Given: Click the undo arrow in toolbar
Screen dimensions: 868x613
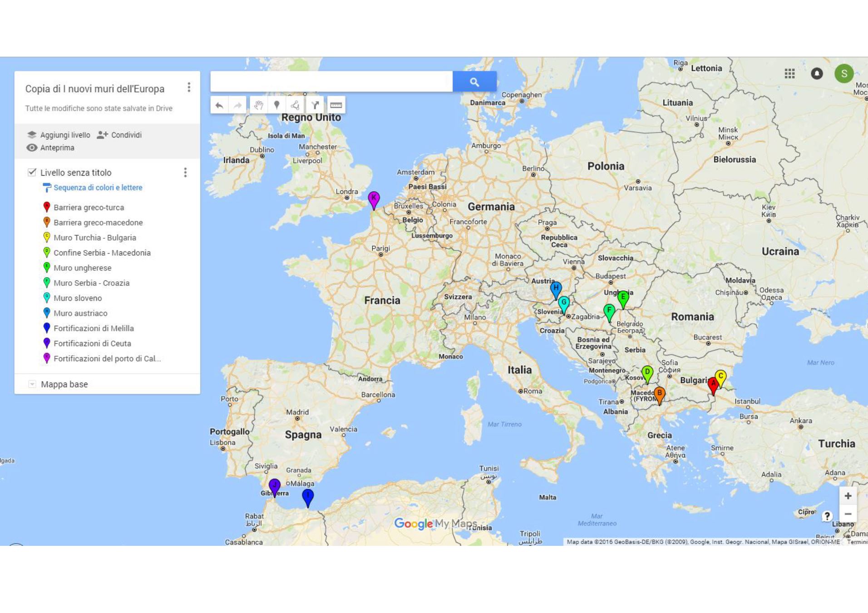Looking at the screenshot, I should pyautogui.click(x=219, y=105).
